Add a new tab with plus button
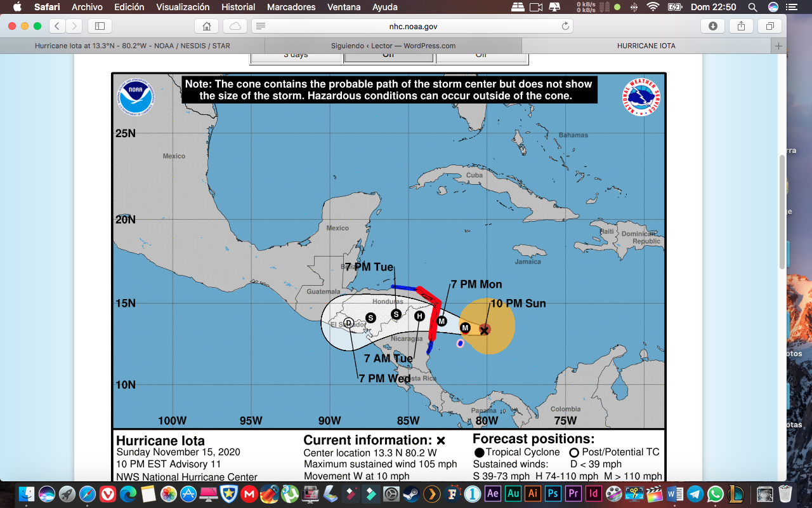 point(778,46)
